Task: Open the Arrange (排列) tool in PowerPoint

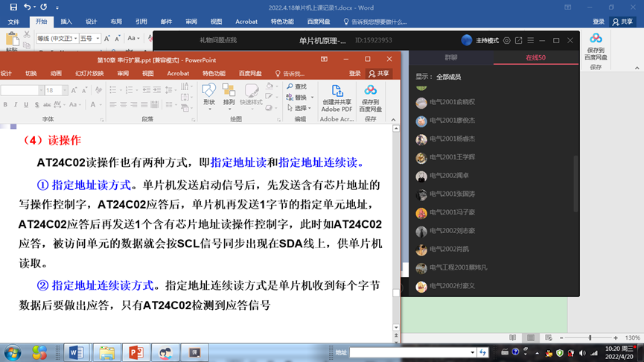Action: [229, 93]
